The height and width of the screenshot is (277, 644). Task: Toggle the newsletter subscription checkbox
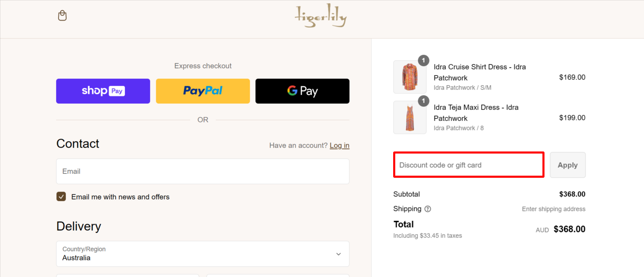point(61,196)
